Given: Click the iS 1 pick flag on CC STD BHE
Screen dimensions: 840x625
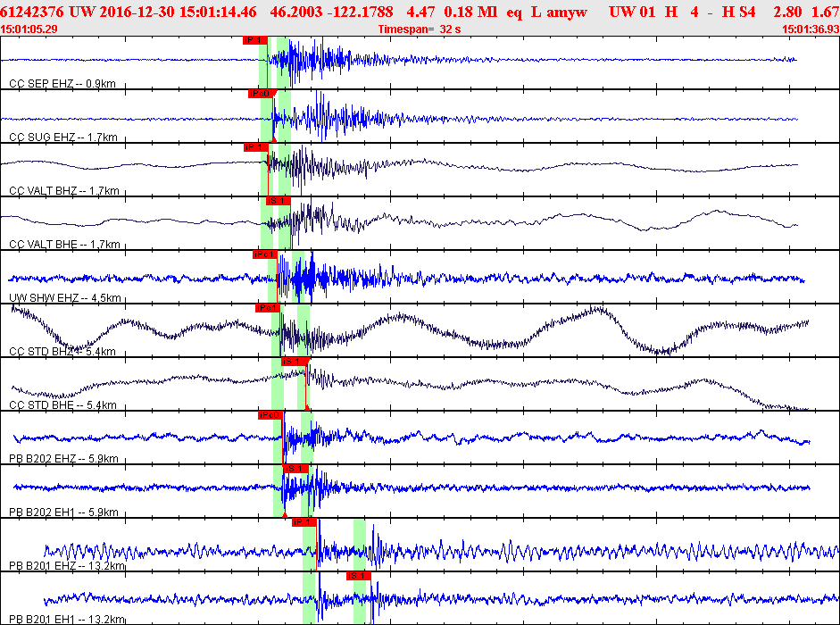Looking at the screenshot, I should click(294, 362).
